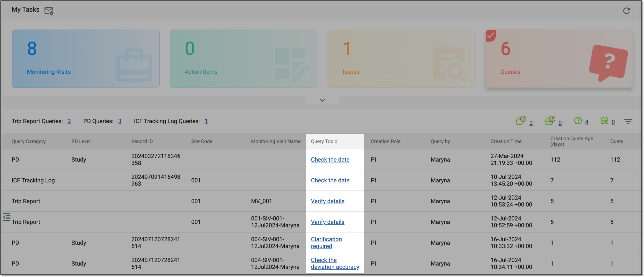Open ICF Tracking Log Queries count link 1

tap(206, 121)
